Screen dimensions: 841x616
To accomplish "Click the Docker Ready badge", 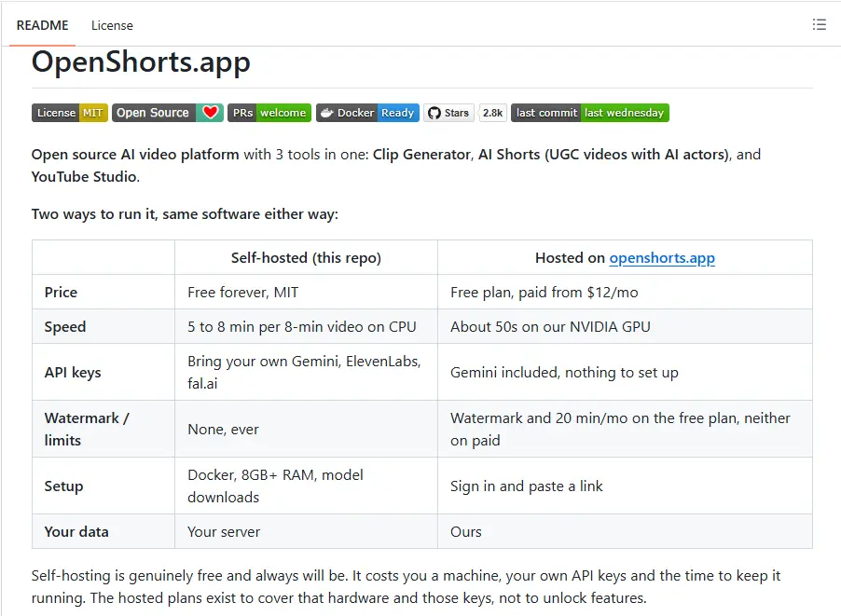I will (x=367, y=113).
